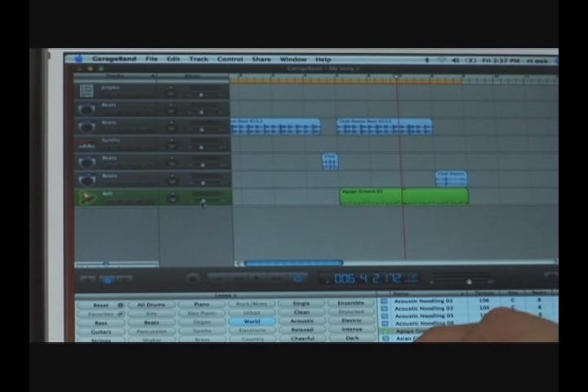Click the loop icon beside Acoustic Noodling 02
Image resolution: width=588 pixels, height=392 pixels.
384,301
